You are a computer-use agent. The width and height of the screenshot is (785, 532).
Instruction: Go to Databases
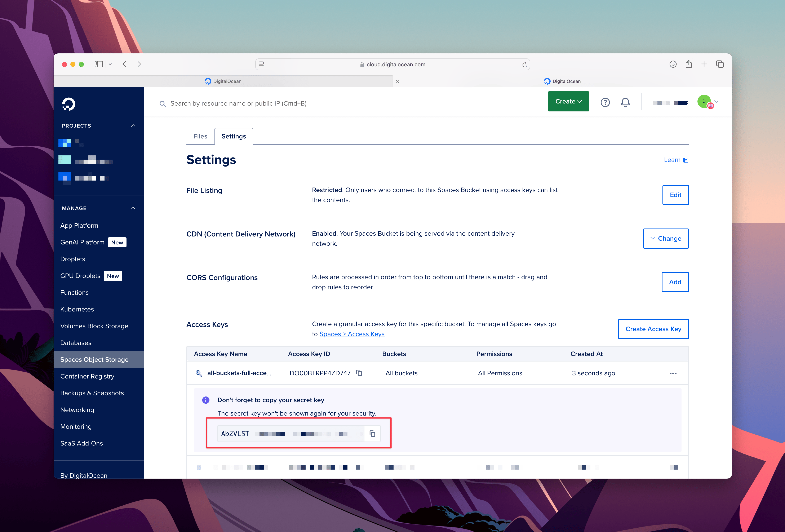click(x=76, y=343)
